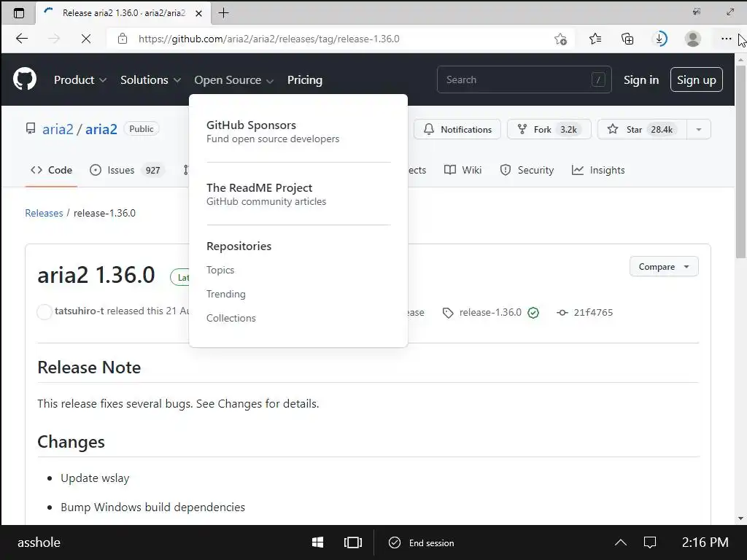Open the Windows Start button
The width and height of the screenshot is (747, 560).
point(317,542)
